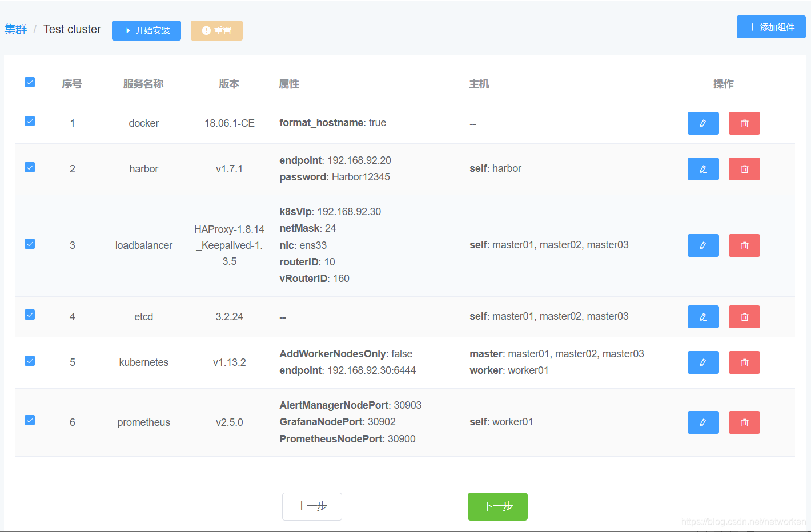Click the 属性 column header

(289, 84)
